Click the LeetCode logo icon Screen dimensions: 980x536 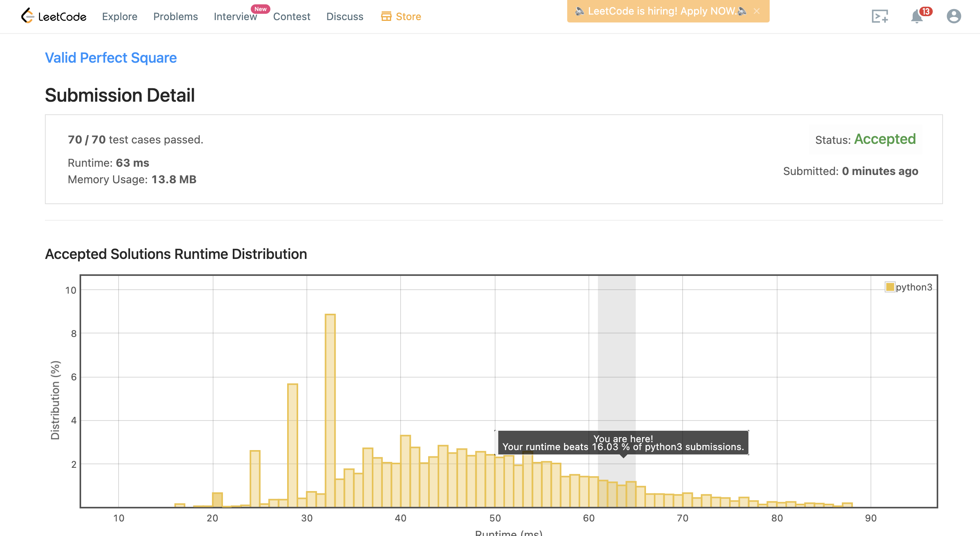28,16
